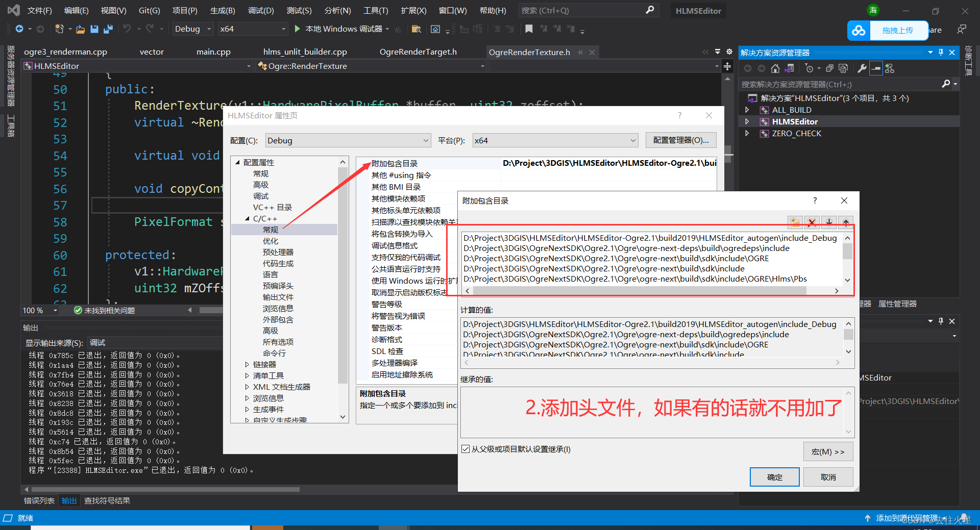Switch views with the solution/folder view icon
Image resolution: width=980 pixels, height=530 pixels.
pyautogui.click(x=789, y=68)
